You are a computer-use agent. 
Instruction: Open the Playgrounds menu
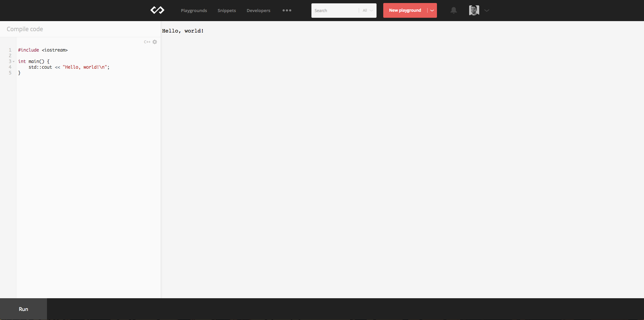pos(194,11)
